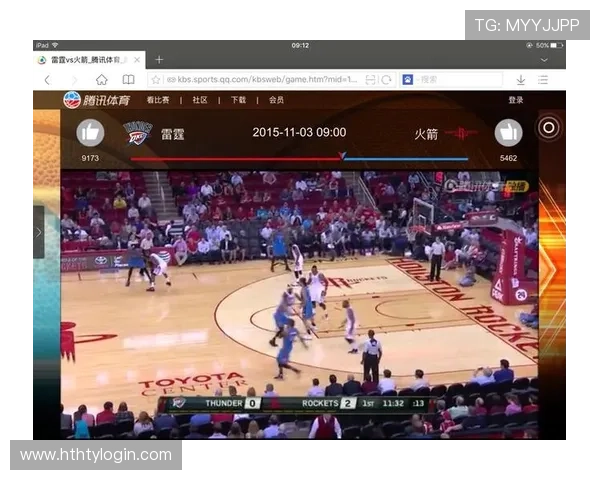Screen dimensions: 600x480
Task: Open the bookmarks book icon
Action: [128, 79]
